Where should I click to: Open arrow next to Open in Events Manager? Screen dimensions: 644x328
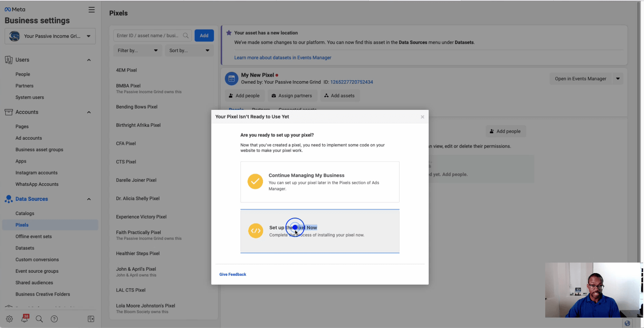pyautogui.click(x=618, y=79)
